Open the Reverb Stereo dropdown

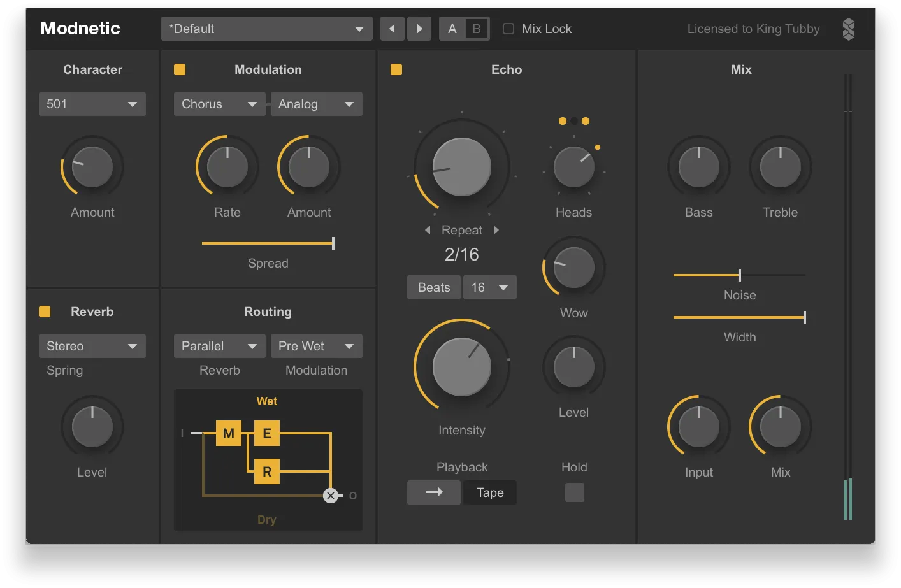point(92,346)
